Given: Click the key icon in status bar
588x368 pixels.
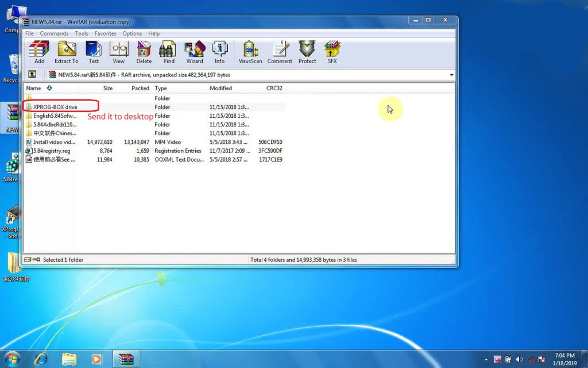Looking at the screenshot, I should (x=36, y=259).
